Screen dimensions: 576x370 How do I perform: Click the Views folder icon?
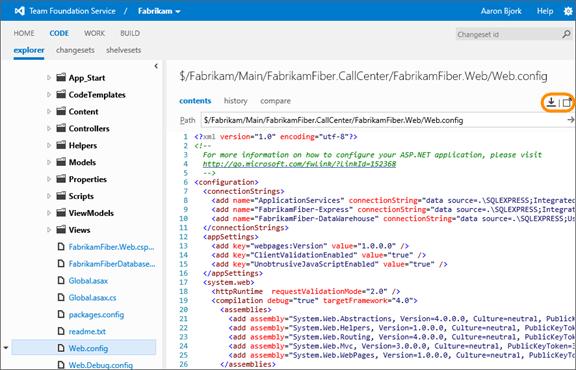(x=61, y=230)
